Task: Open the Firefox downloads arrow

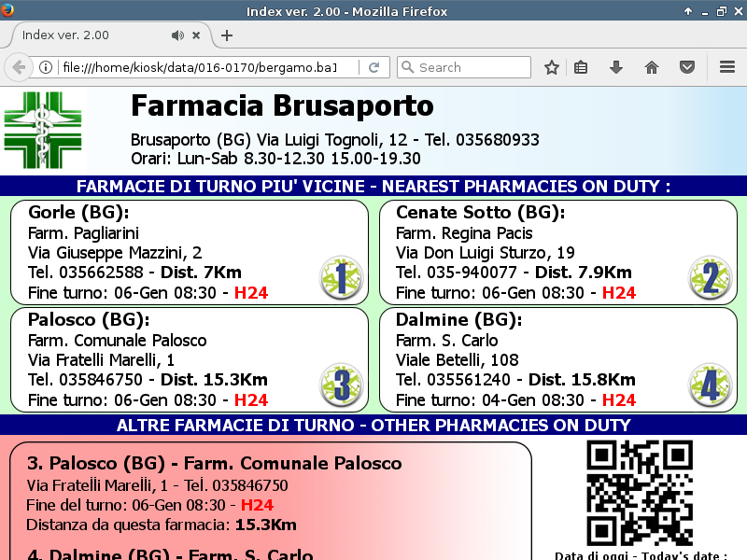Action: 616,67
